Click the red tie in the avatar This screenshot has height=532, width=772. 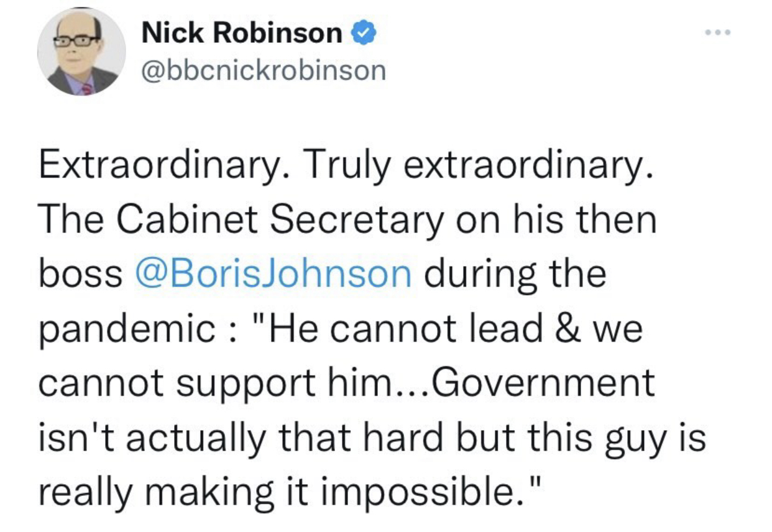pyautogui.click(x=86, y=88)
